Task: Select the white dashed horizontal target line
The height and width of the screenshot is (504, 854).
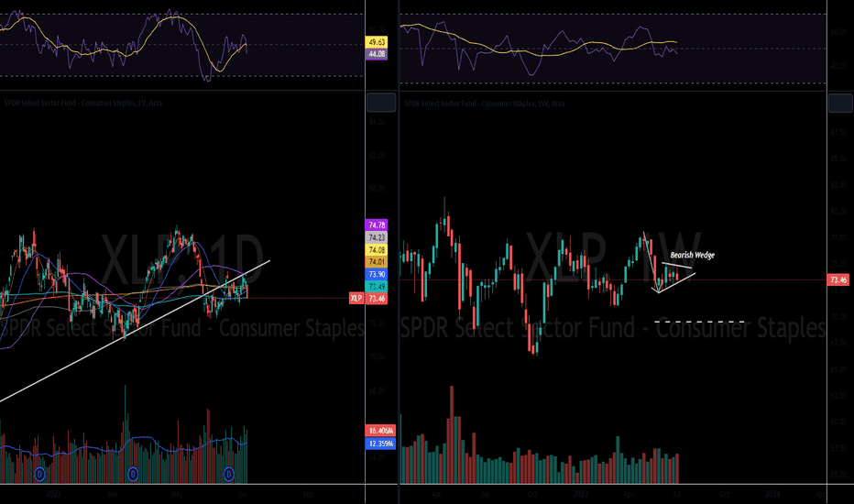Action: (x=699, y=322)
